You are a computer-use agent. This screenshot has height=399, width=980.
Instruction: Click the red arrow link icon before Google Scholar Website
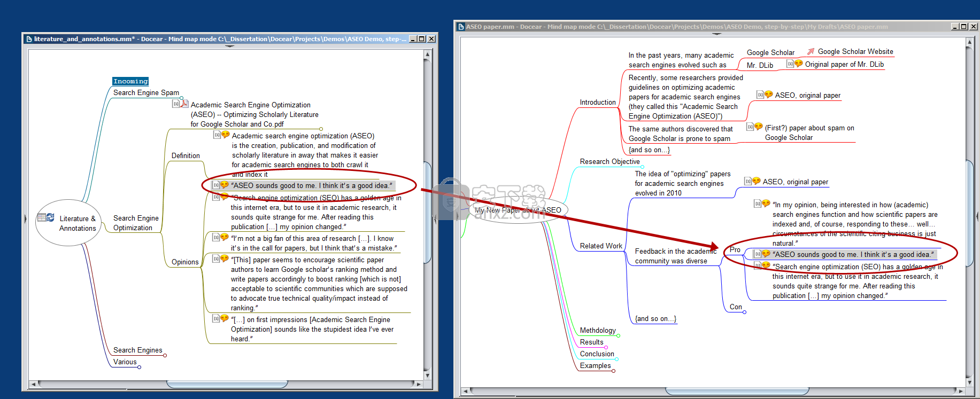click(x=811, y=51)
